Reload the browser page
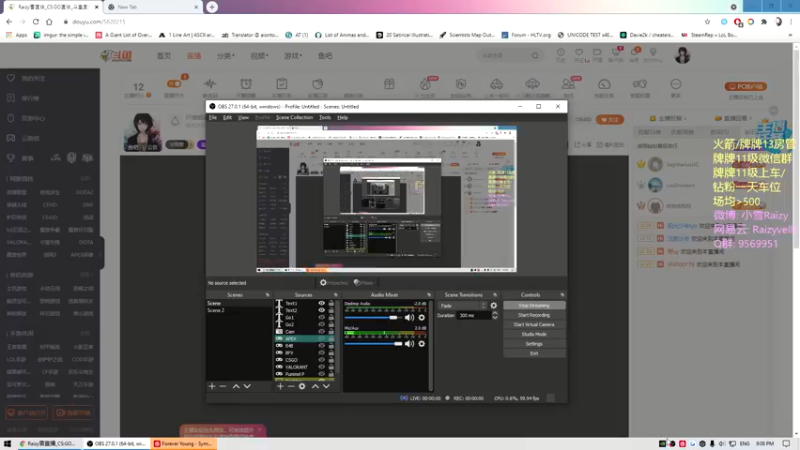The height and width of the screenshot is (450, 800). (36, 22)
